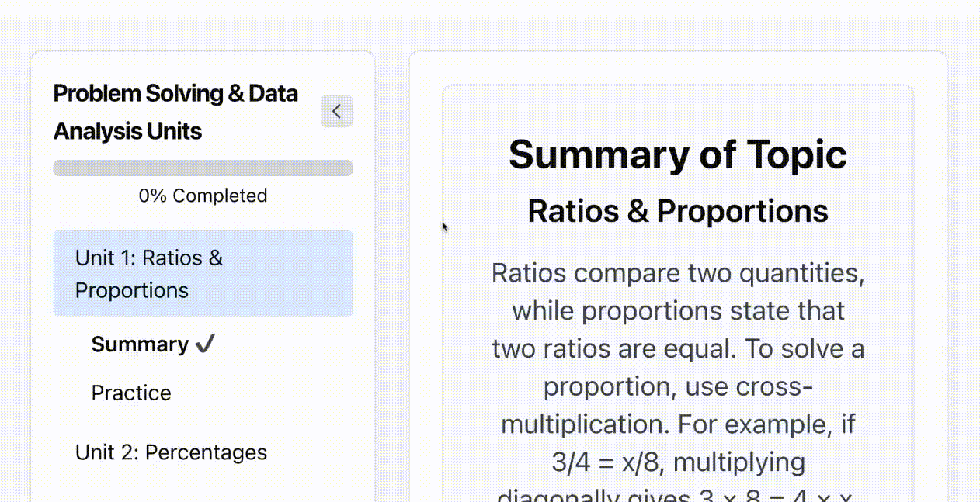Image resolution: width=980 pixels, height=502 pixels.
Task: Collapse the sidebar with the chevron button
Action: (x=336, y=112)
